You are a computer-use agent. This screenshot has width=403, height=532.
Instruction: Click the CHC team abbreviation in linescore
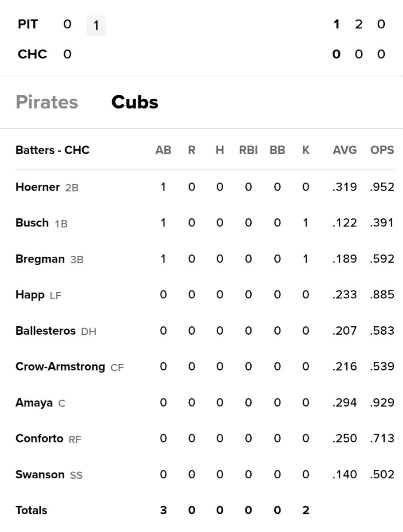pyautogui.click(x=32, y=55)
